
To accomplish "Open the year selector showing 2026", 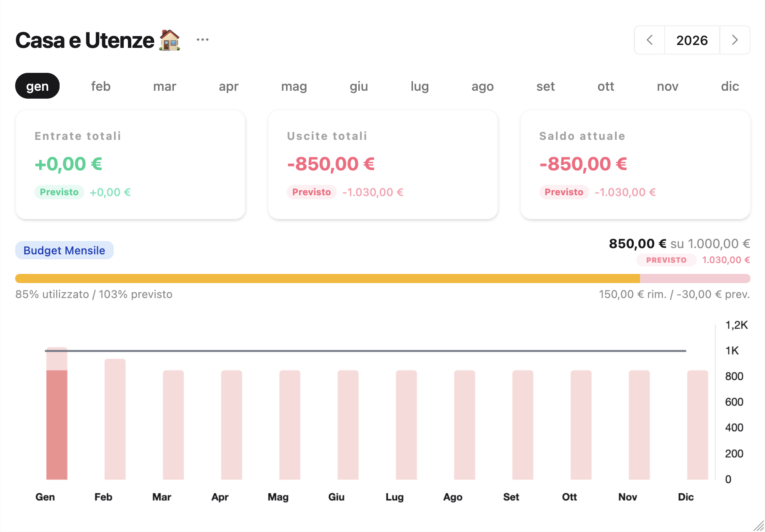I will pyautogui.click(x=692, y=40).
